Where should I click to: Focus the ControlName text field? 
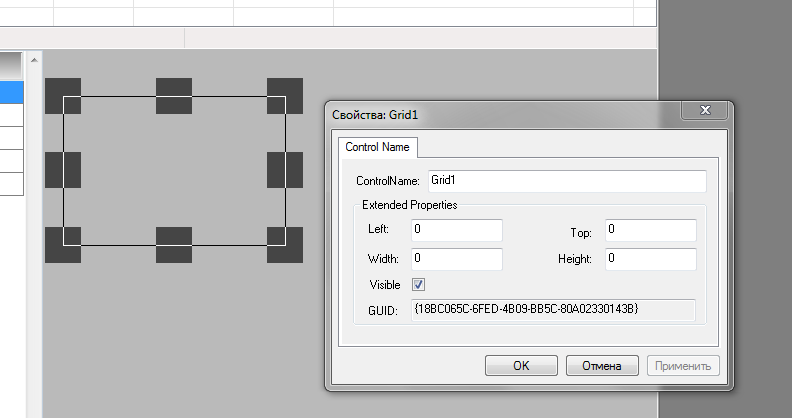click(566, 181)
